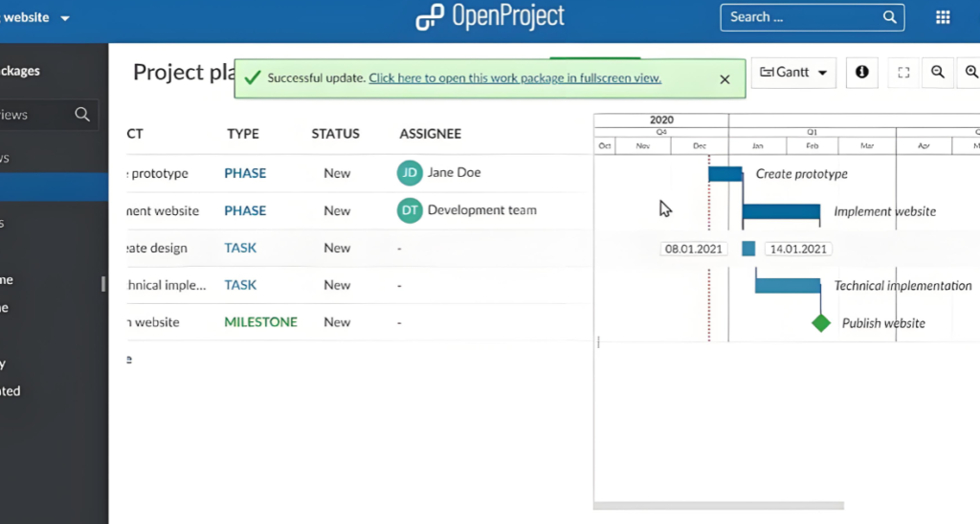Open the Gantt view dropdown
This screenshot has height=524, width=980.
[x=793, y=72]
